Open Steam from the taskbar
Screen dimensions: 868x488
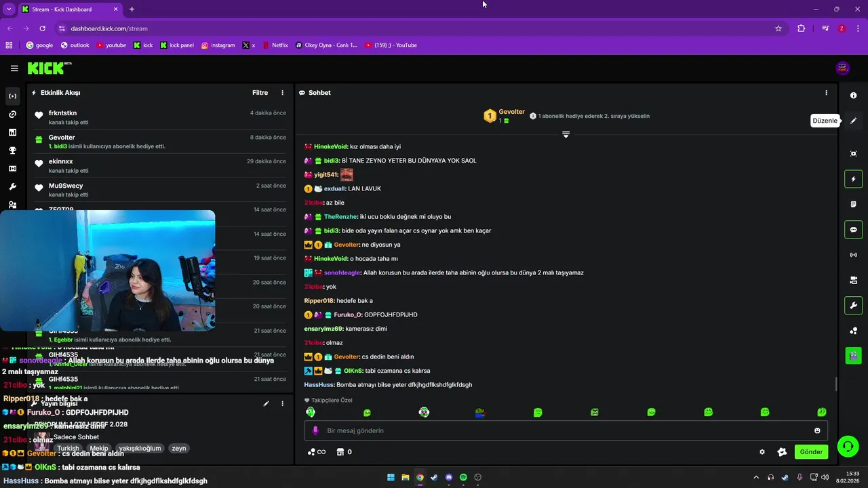[434, 477]
